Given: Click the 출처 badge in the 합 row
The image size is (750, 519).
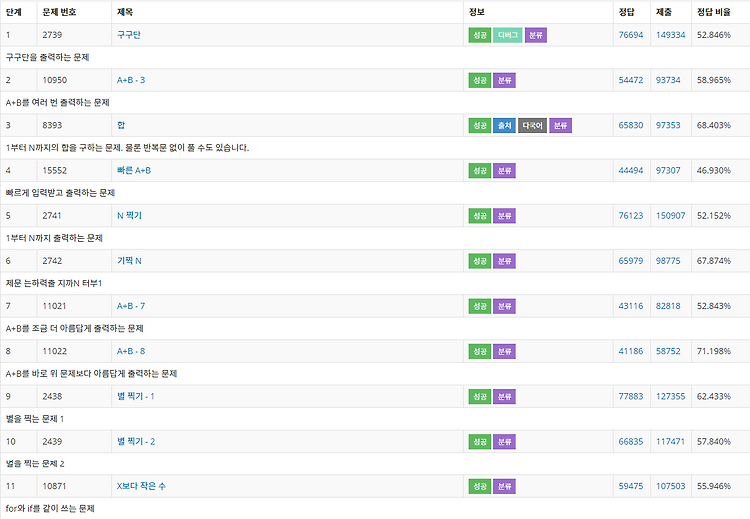Looking at the screenshot, I should pyautogui.click(x=505, y=125).
